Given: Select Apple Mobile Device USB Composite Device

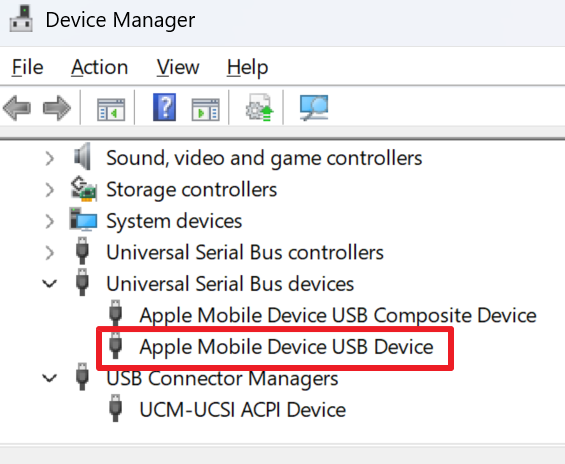Looking at the screenshot, I should pos(338,315).
